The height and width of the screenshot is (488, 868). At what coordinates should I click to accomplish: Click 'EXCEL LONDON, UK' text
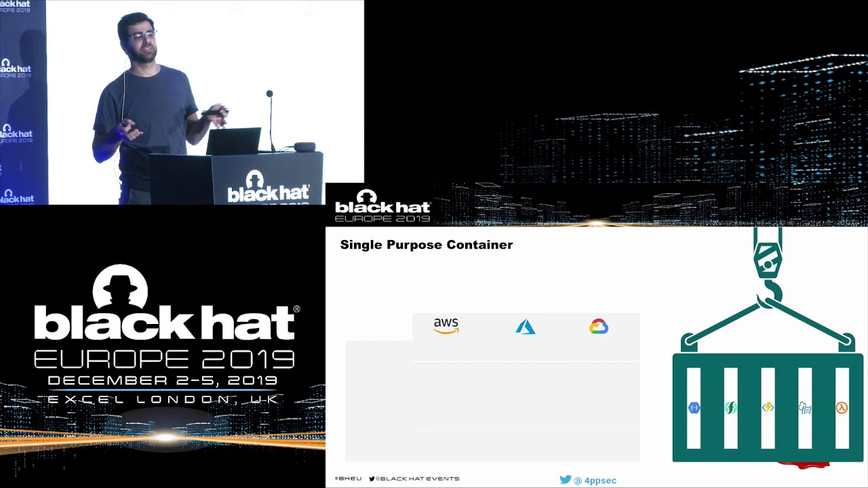click(163, 400)
